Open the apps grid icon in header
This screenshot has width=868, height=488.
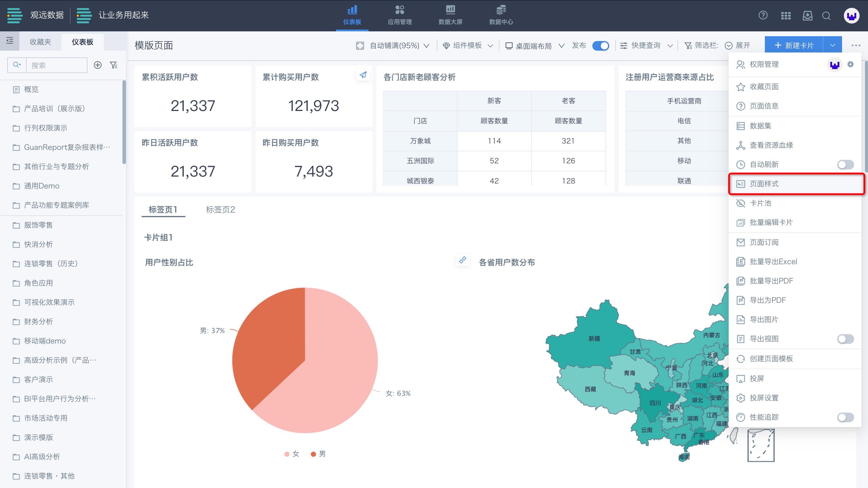pyautogui.click(x=786, y=15)
